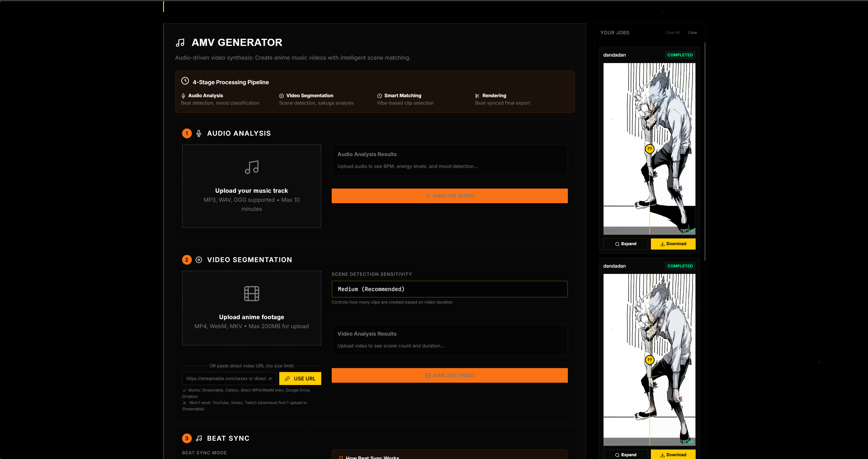This screenshot has width=868, height=459.
Task: Click the orange step 2 badge
Action: click(x=187, y=260)
